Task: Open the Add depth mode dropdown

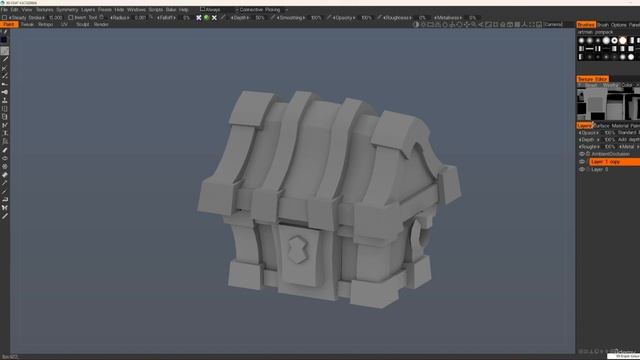Action: point(628,140)
